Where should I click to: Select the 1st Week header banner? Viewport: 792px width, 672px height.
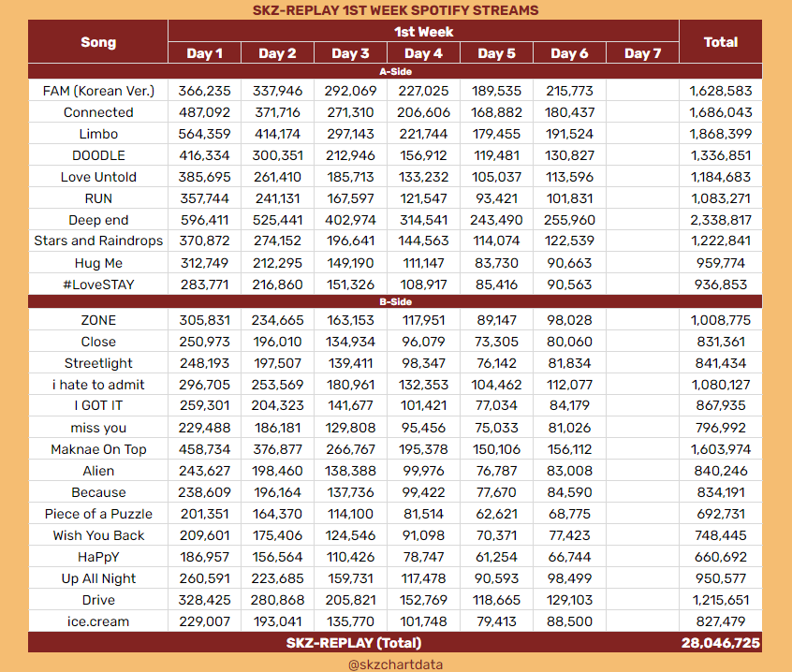click(423, 31)
